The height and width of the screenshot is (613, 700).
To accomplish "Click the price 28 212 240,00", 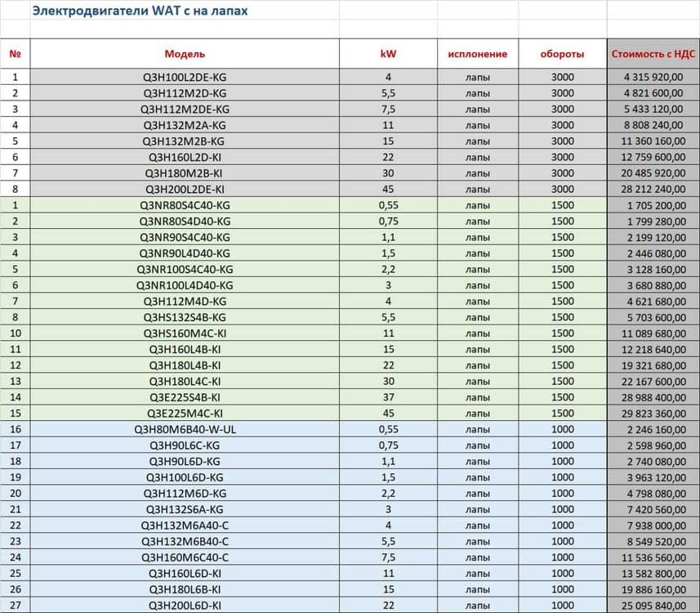I will [653, 190].
